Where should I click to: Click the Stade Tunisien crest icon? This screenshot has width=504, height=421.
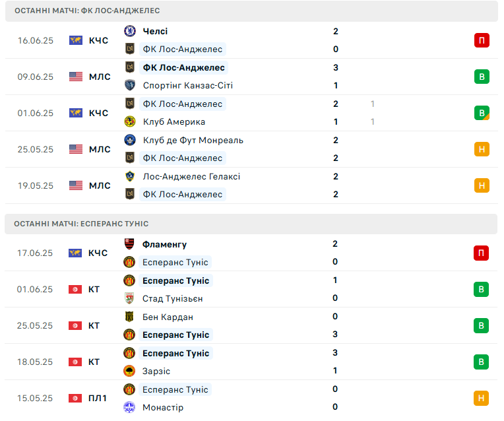pyautogui.click(x=129, y=298)
